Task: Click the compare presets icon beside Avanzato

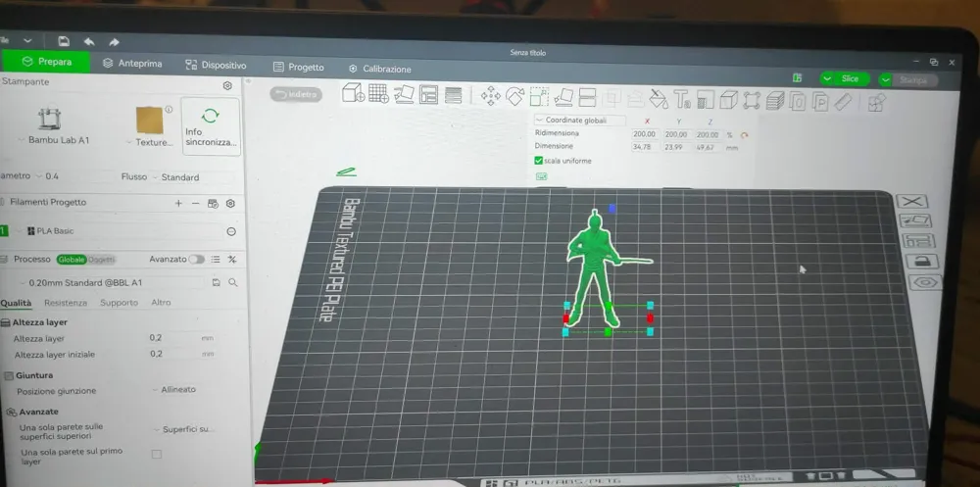Action: pos(232,260)
